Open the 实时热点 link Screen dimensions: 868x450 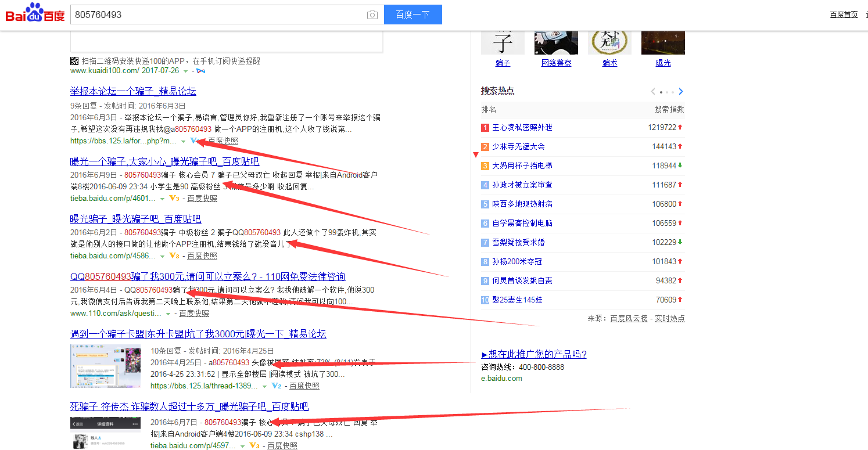point(670,318)
